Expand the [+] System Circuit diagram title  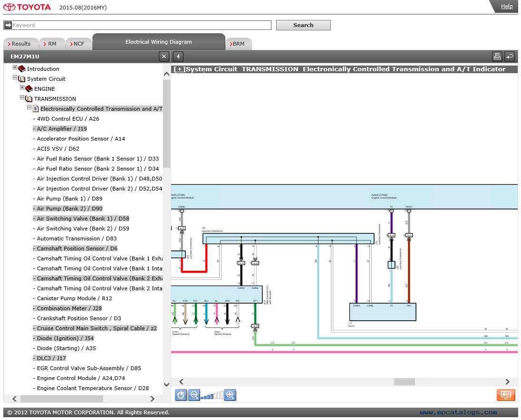[x=179, y=69]
